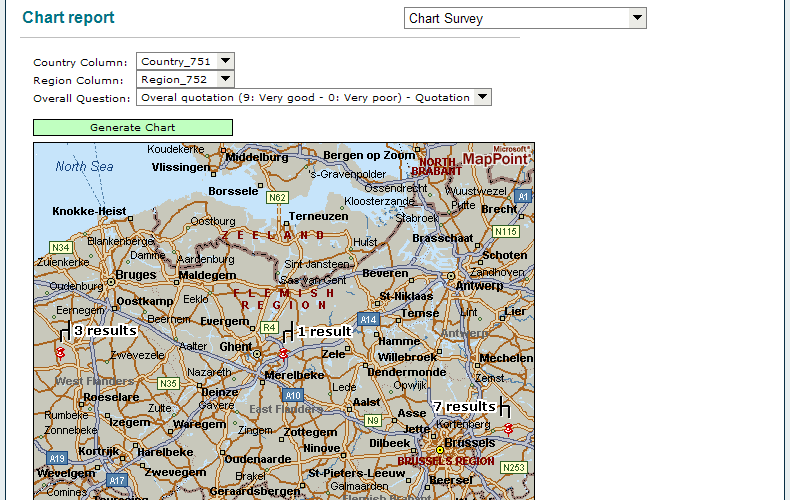Click the N253 road sign

pos(514,468)
